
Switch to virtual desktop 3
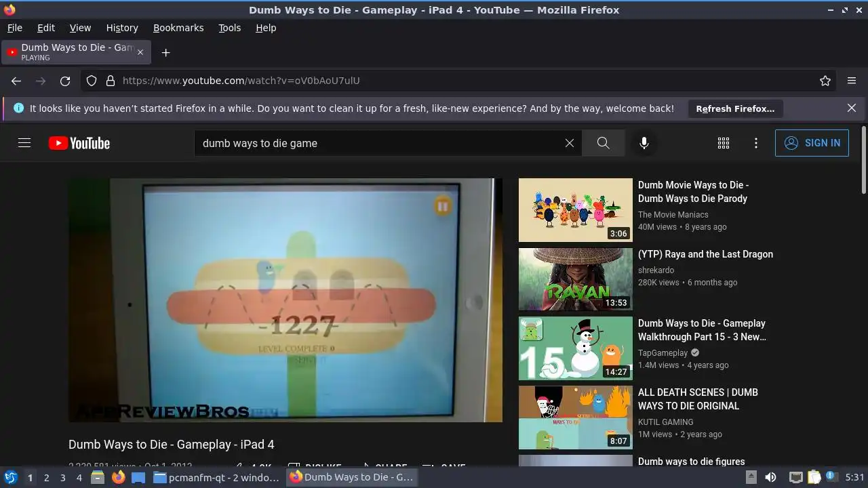coord(62,477)
